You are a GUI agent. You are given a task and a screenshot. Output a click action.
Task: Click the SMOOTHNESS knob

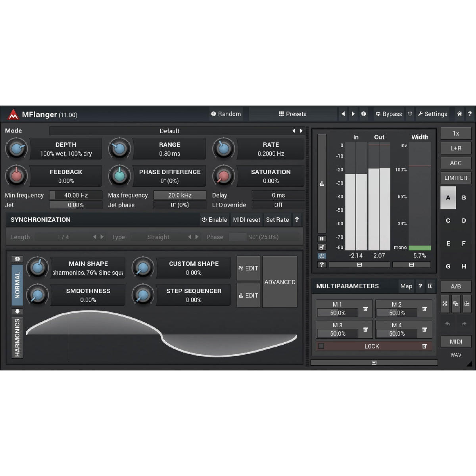tap(37, 295)
